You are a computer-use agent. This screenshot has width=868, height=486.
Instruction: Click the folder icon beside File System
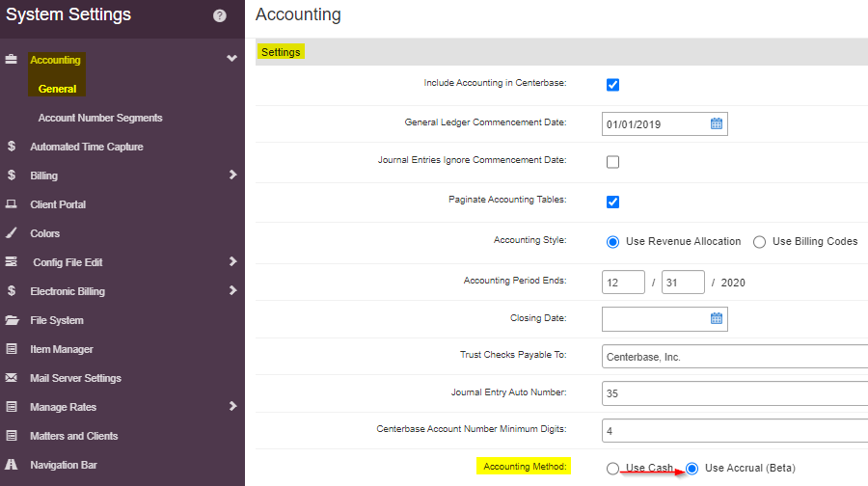pyautogui.click(x=12, y=320)
